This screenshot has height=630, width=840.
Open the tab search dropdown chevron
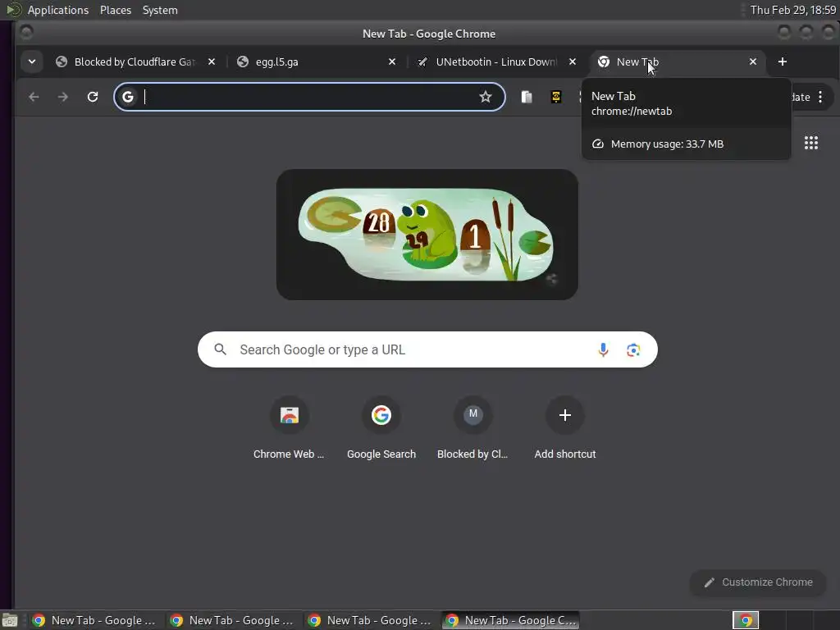(x=32, y=62)
